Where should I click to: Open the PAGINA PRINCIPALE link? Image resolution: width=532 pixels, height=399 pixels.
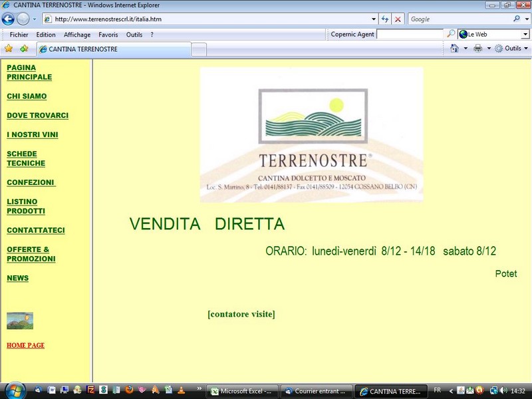coord(29,72)
